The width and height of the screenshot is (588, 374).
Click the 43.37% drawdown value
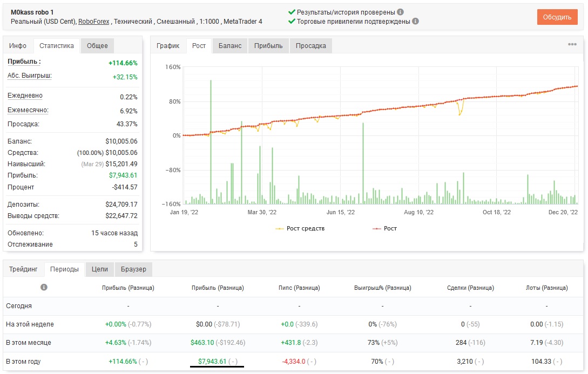coord(127,124)
